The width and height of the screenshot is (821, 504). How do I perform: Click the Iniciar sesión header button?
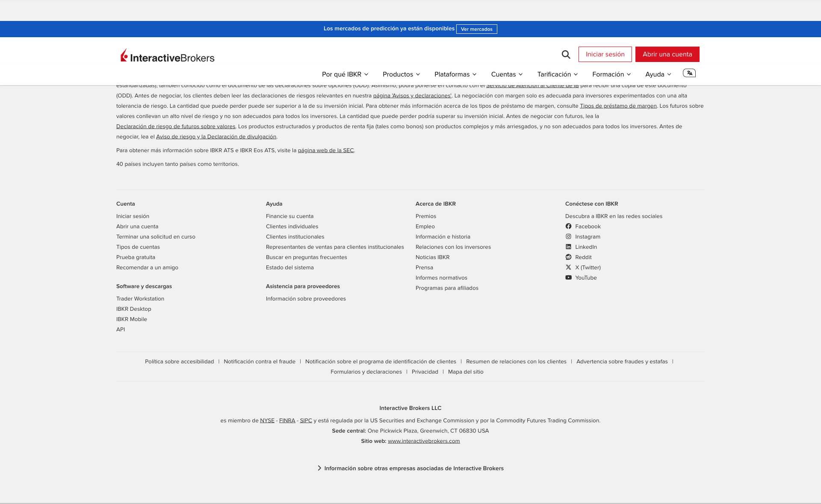605,54
